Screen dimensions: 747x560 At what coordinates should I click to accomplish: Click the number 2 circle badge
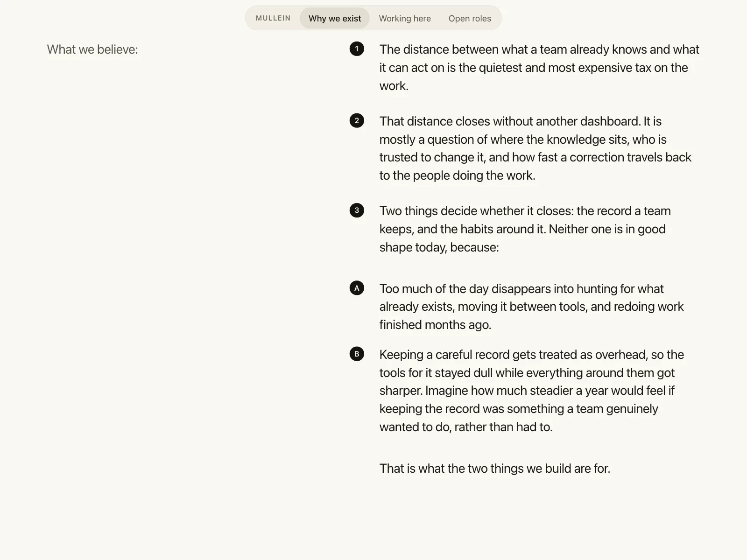pyautogui.click(x=357, y=120)
